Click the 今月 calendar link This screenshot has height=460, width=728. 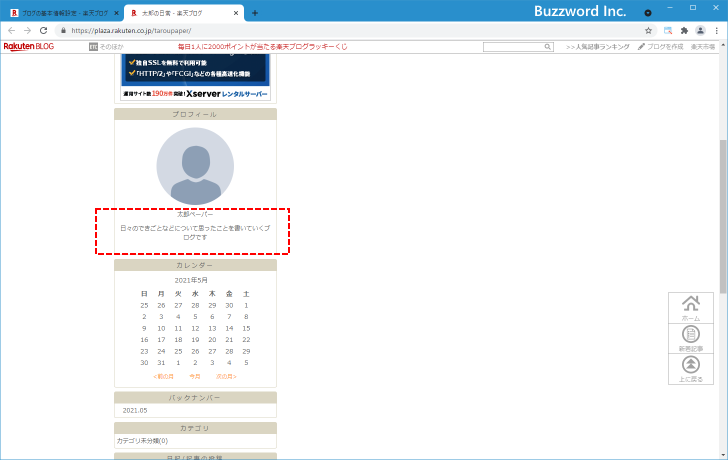[195, 376]
